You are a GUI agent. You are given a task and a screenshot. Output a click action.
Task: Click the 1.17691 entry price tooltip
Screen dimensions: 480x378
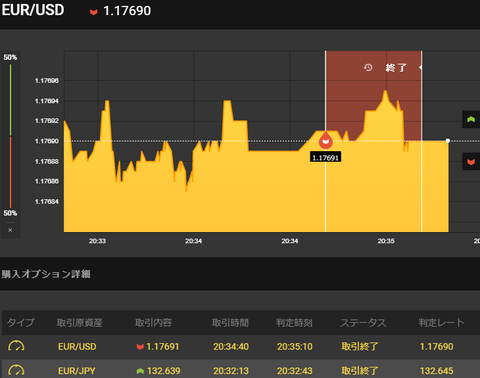(x=325, y=158)
